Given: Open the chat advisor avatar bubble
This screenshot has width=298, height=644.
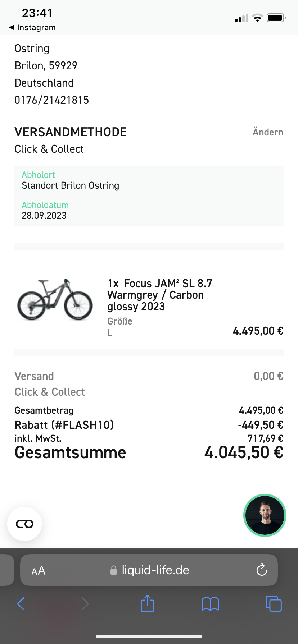Looking at the screenshot, I should pos(265,515).
